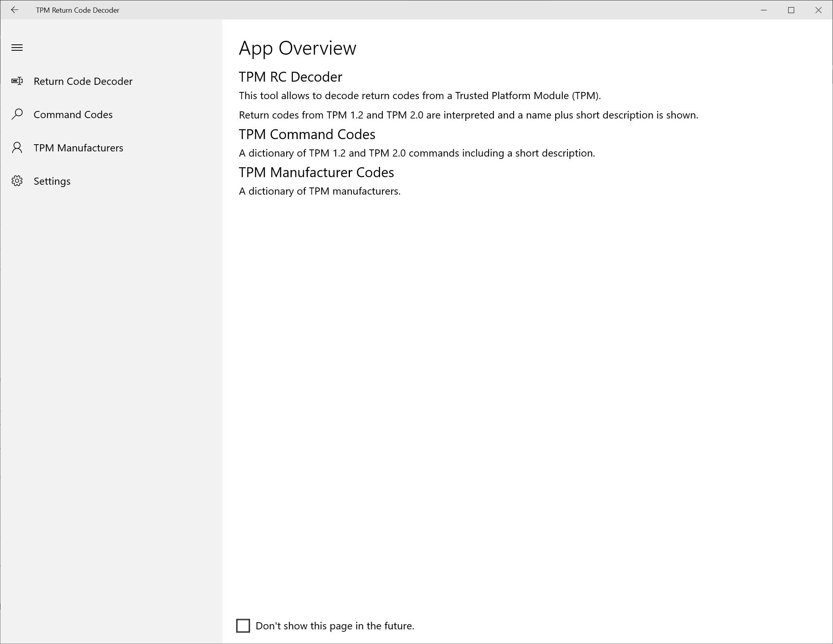Click the Command Codes magnifier icon
Screen dimensions: 833x644
[17, 115]
